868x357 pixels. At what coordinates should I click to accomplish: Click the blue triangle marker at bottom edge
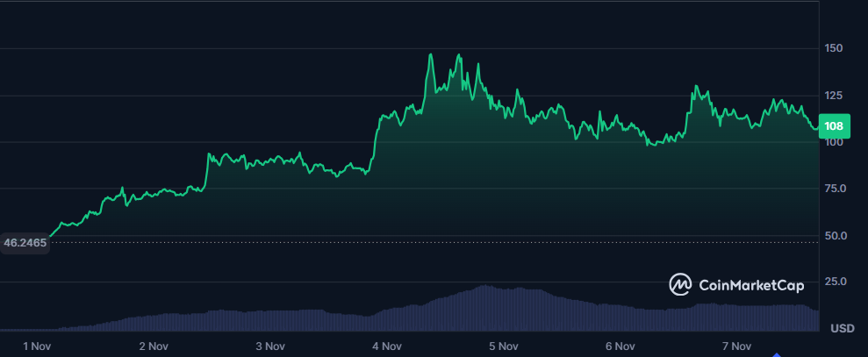coord(776,353)
